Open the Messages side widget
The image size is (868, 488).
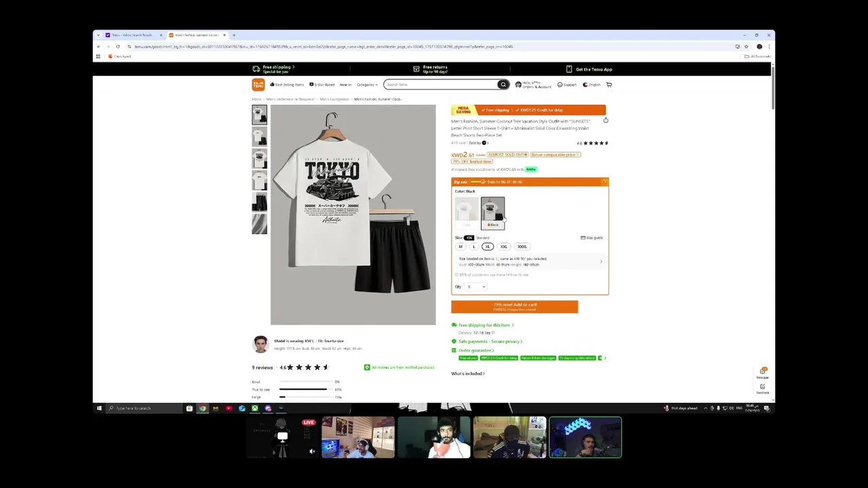tap(763, 373)
